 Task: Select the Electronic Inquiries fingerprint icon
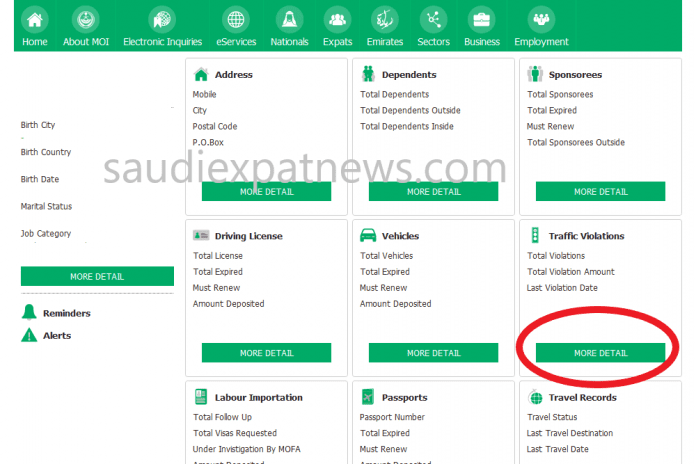(x=162, y=19)
